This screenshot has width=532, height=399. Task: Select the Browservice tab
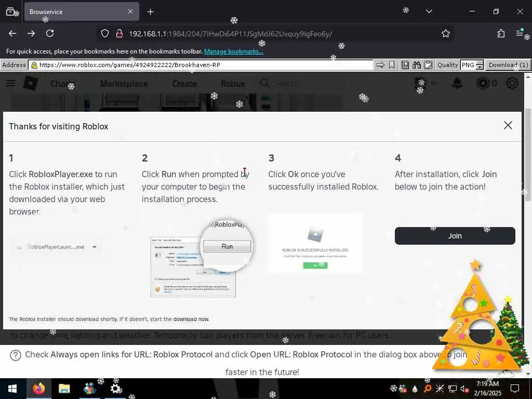82,11
